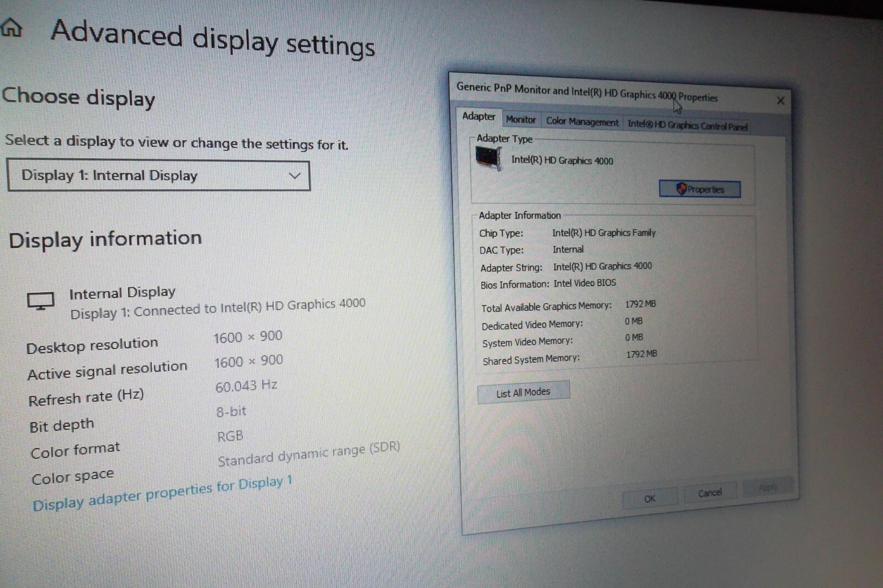Image resolution: width=883 pixels, height=588 pixels.
Task: Click Chip Type value Intel(R) HD Graphics Family
Action: 604,233
